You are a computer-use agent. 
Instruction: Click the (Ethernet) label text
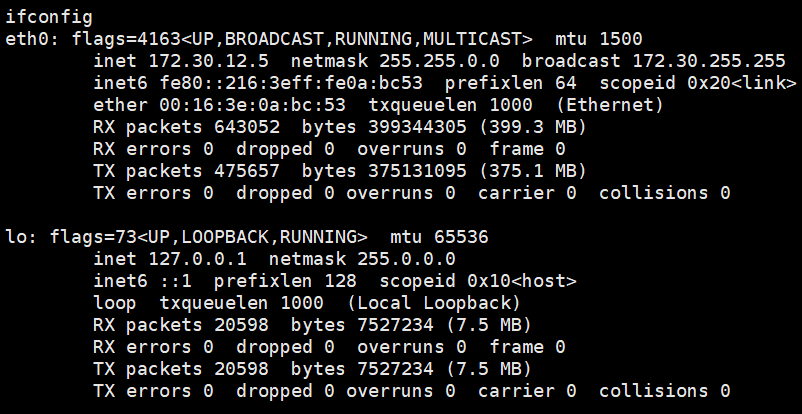[614, 105]
